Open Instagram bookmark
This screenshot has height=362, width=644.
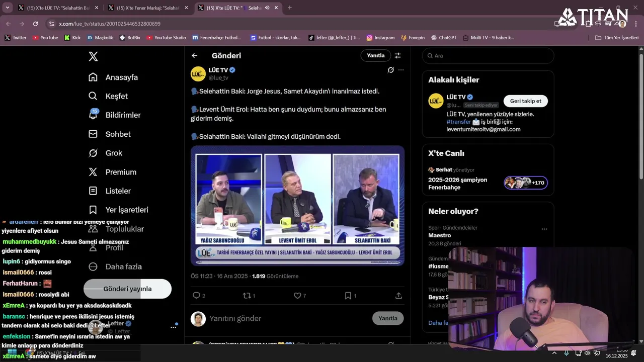click(380, 38)
